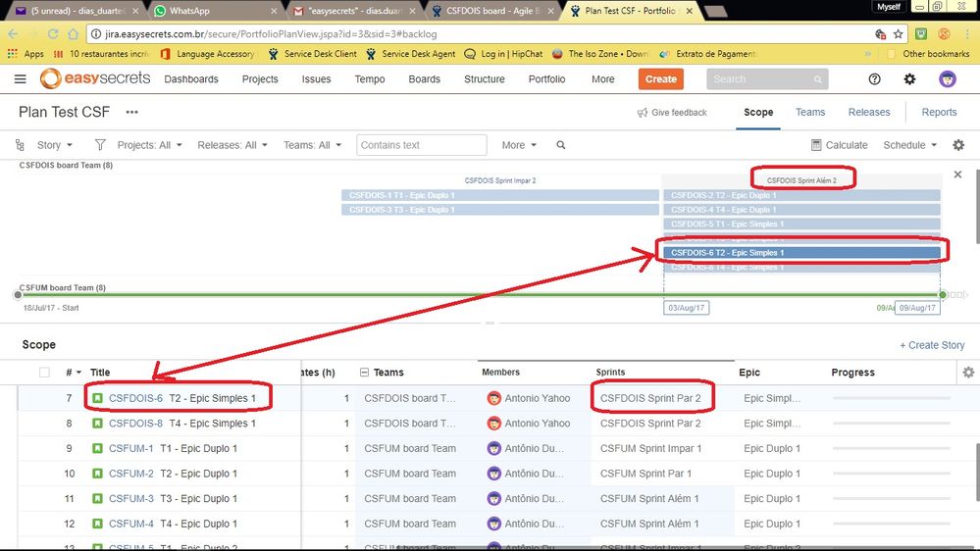980x551 pixels.
Task: Open the hamburger sidebar menu
Action: pos(20,79)
